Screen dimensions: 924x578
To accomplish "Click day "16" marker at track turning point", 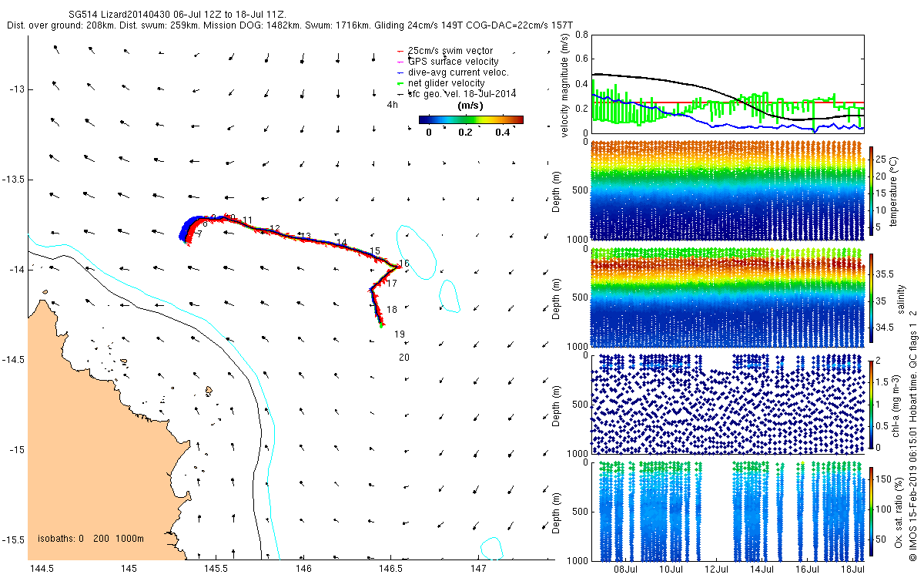I will click(404, 264).
